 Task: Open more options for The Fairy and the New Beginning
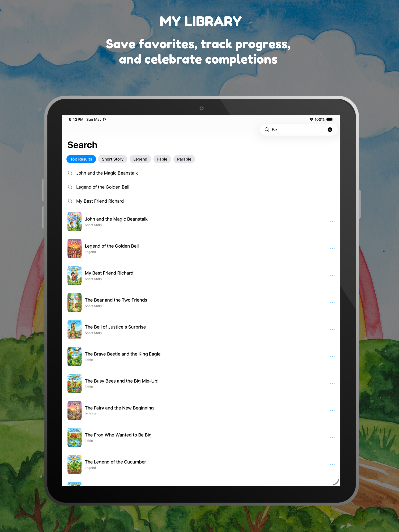[332, 410]
